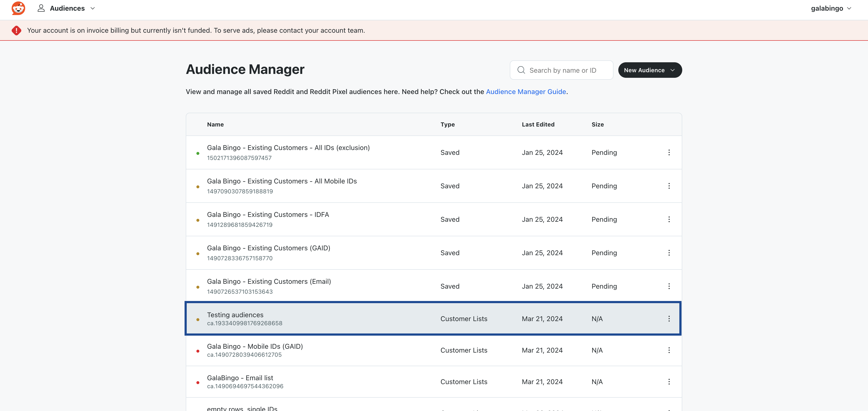Image resolution: width=868 pixels, height=411 pixels.
Task: Open options menu for All IDs (exclusion) audience
Action: pos(669,152)
